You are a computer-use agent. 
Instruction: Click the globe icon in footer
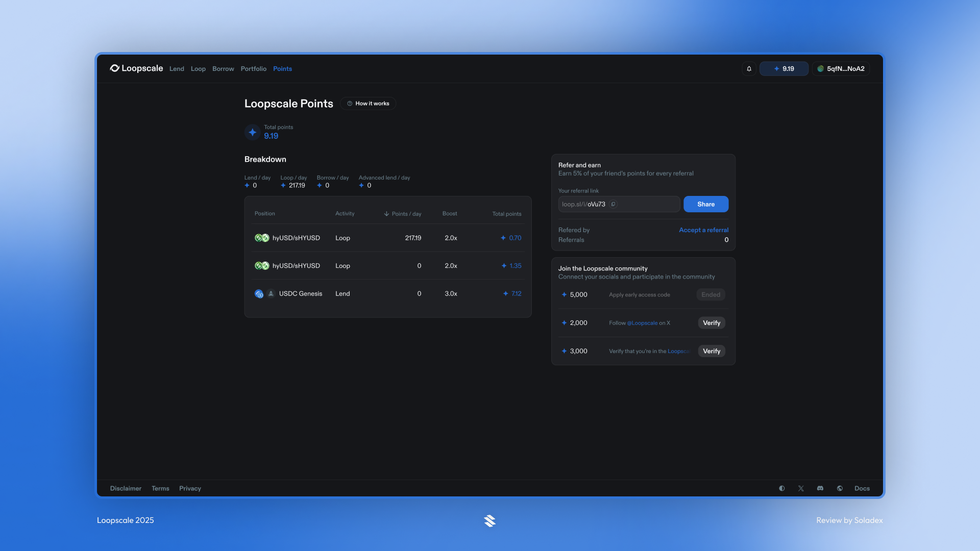(840, 488)
